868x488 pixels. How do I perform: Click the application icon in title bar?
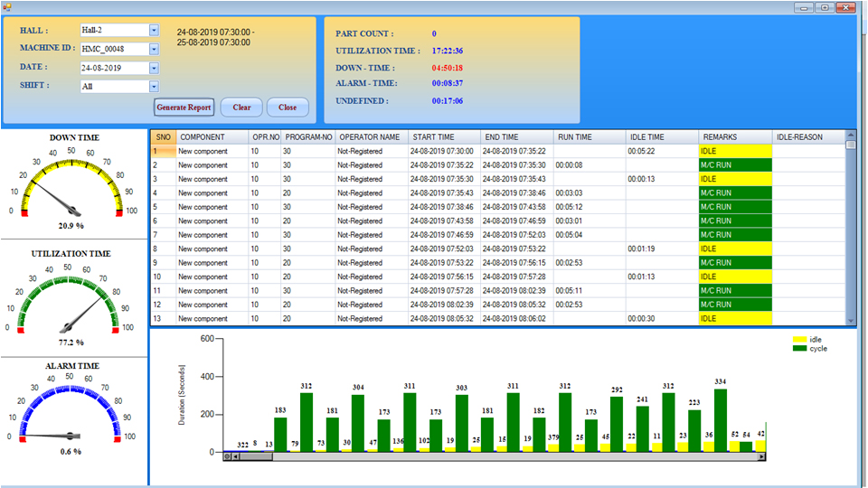click(6, 7)
